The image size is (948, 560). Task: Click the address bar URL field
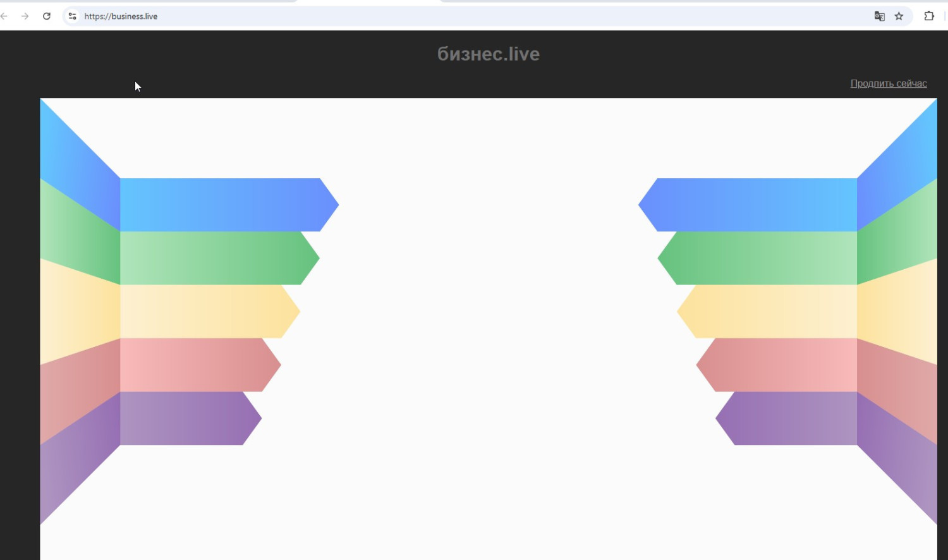click(442, 16)
